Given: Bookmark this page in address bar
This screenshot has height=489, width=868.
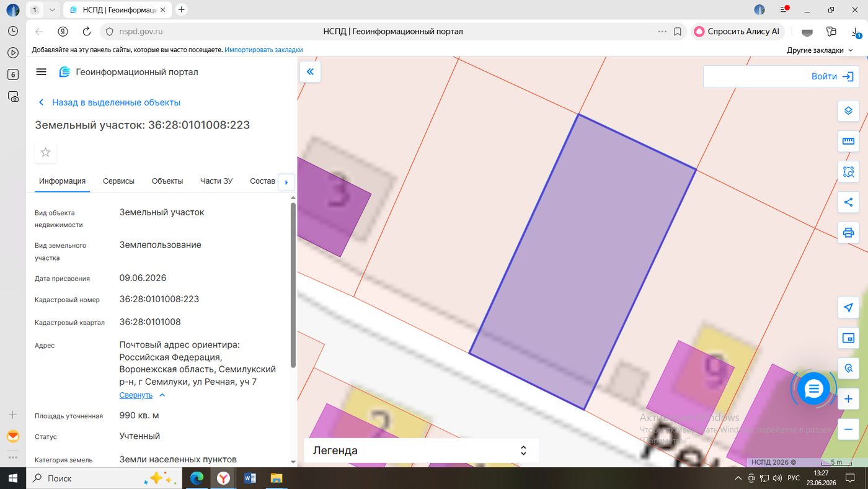Looking at the screenshot, I should 678,32.
